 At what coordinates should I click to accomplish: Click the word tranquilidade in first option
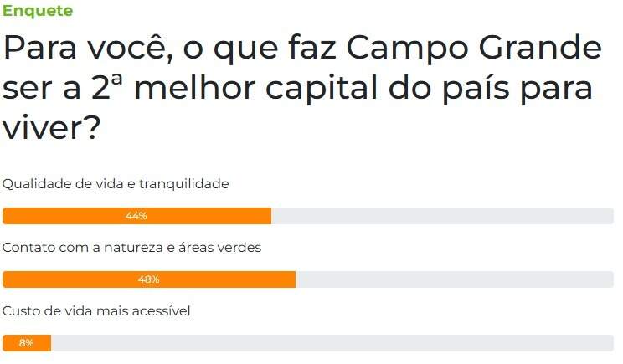click(184, 184)
